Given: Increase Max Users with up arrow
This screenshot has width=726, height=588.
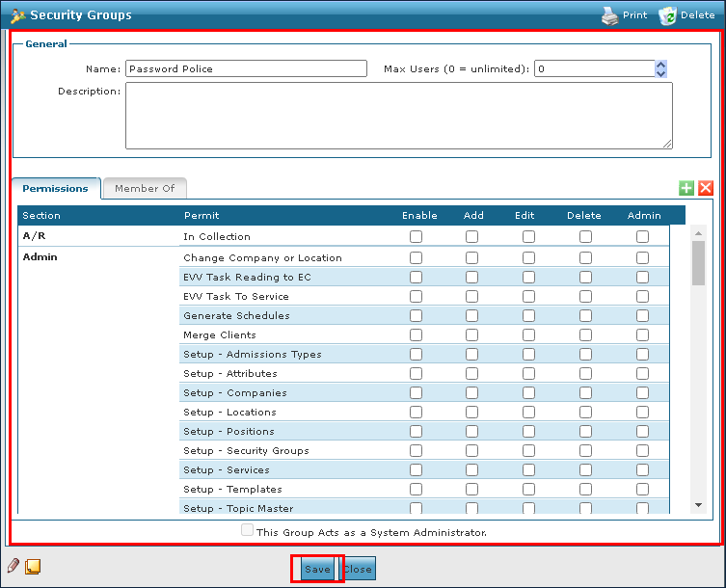Looking at the screenshot, I should point(660,65).
